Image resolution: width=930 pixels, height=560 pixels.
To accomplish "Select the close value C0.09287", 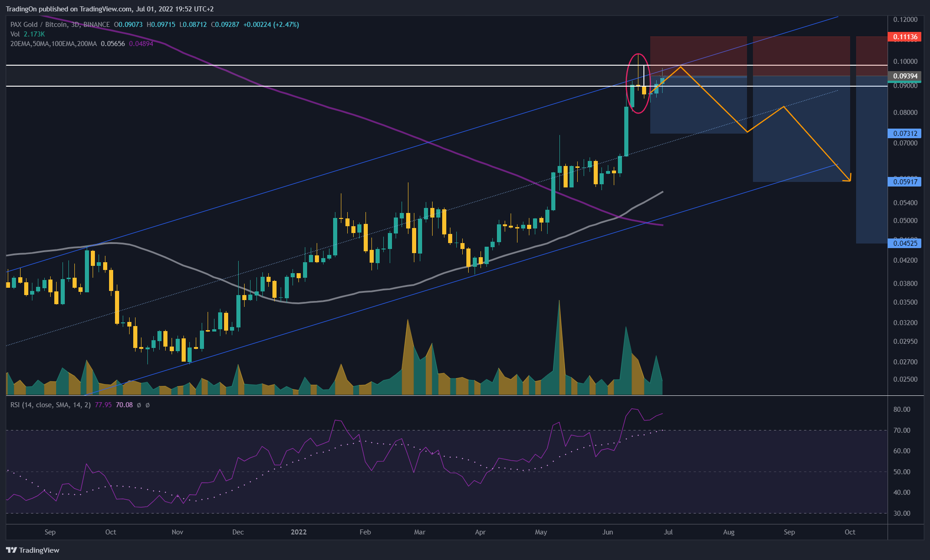I will [225, 25].
